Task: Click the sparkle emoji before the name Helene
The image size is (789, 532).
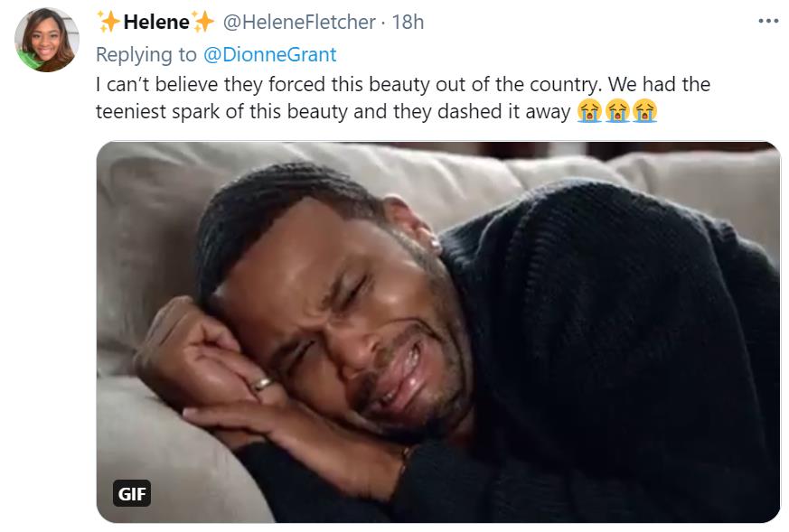Action: [x=108, y=22]
